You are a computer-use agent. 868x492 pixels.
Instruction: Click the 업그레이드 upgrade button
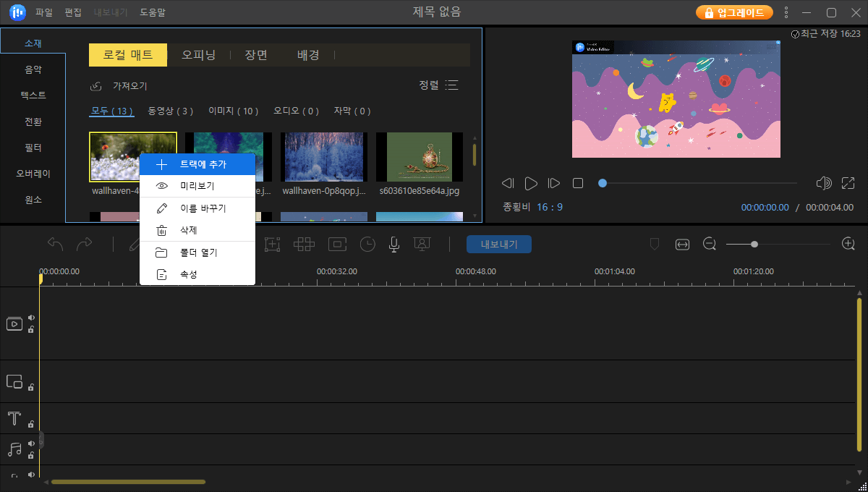pyautogui.click(x=734, y=12)
